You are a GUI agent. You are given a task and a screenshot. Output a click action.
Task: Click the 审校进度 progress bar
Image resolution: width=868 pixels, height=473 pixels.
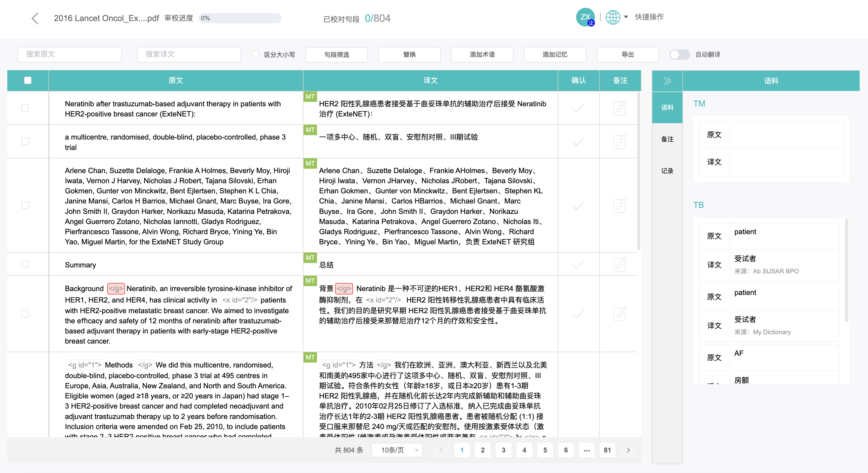[240, 18]
